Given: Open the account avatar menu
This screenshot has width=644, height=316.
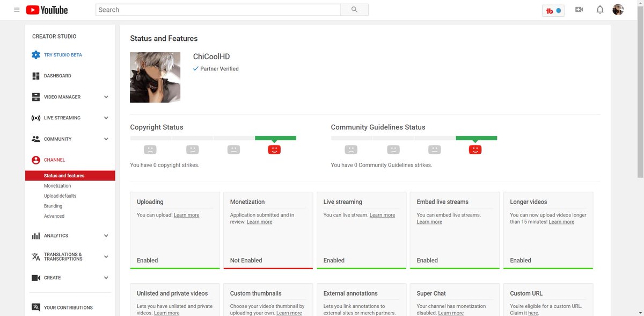Looking at the screenshot, I should click(618, 10).
